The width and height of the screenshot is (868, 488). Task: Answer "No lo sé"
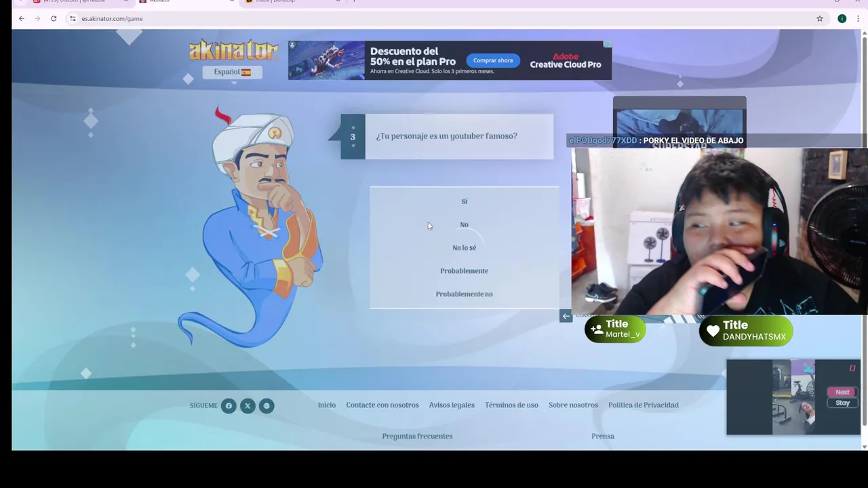pos(464,247)
